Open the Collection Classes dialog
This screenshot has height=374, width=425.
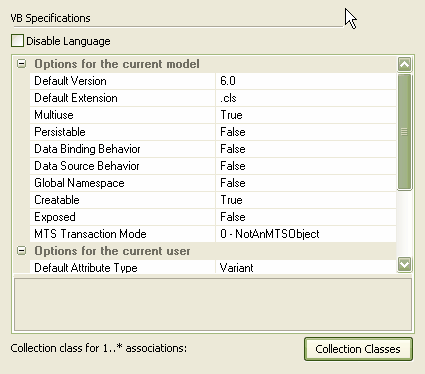(358, 349)
